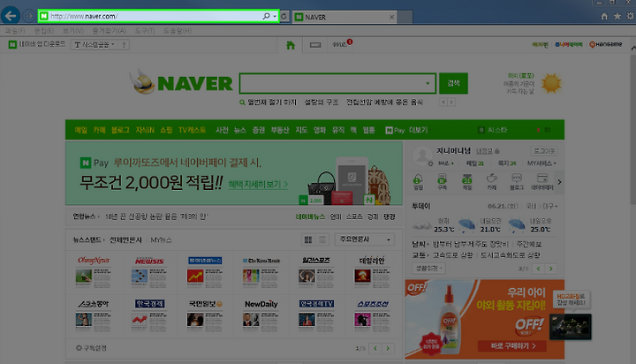
Task: Click the notifications bell icon in profile panel
Action: [x=418, y=181]
